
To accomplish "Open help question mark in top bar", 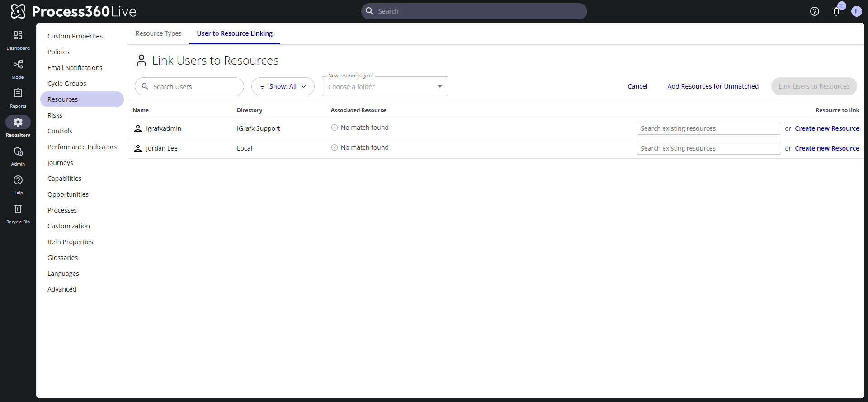I will click(x=815, y=11).
